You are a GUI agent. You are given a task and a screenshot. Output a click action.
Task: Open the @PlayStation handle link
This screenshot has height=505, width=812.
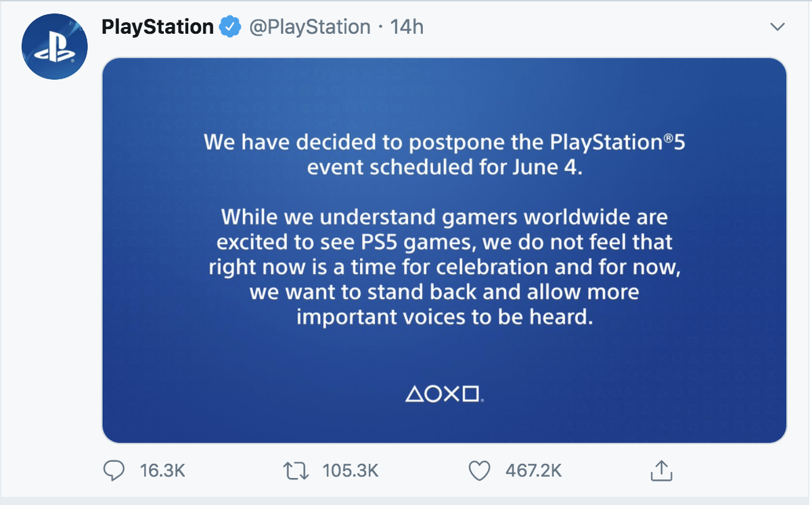(311, 27)
